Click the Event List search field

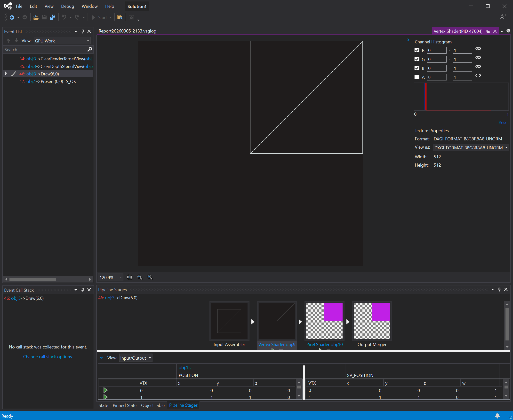point(45,49)
